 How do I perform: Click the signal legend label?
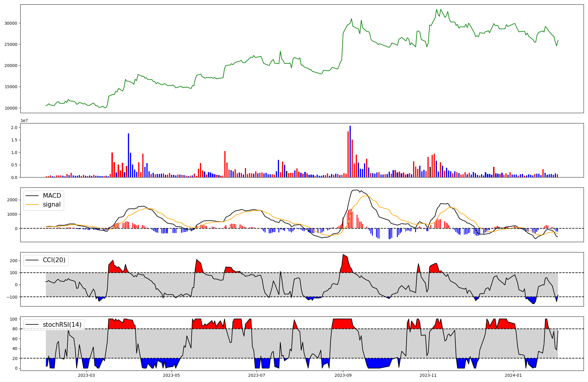[x=51, y=205]
